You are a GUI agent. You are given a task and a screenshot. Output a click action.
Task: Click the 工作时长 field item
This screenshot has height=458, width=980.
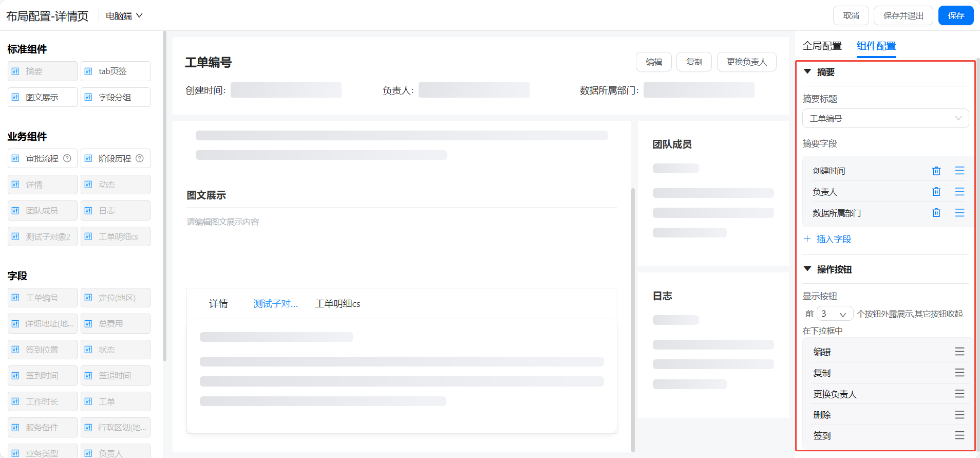[43, 401]
